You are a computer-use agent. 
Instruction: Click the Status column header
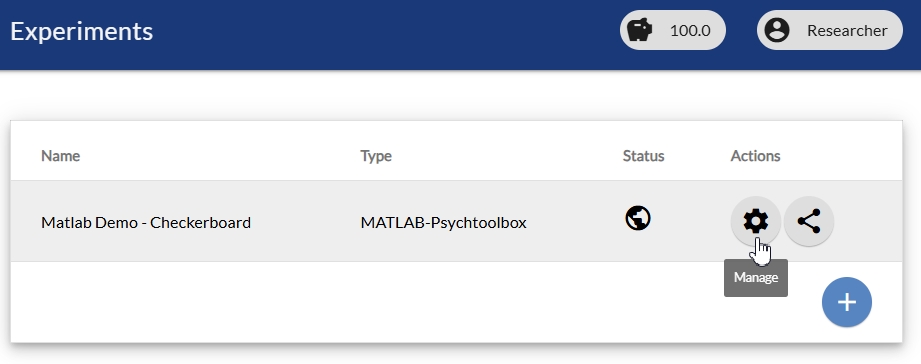643,156
